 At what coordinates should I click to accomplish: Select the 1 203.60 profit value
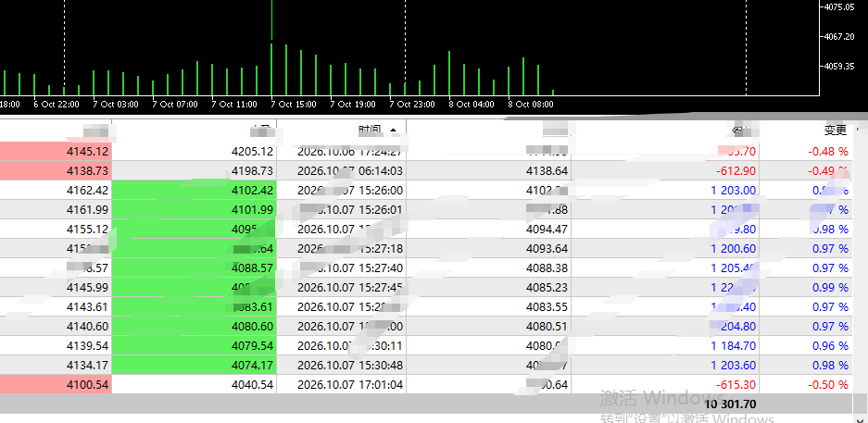click(734, 365)
